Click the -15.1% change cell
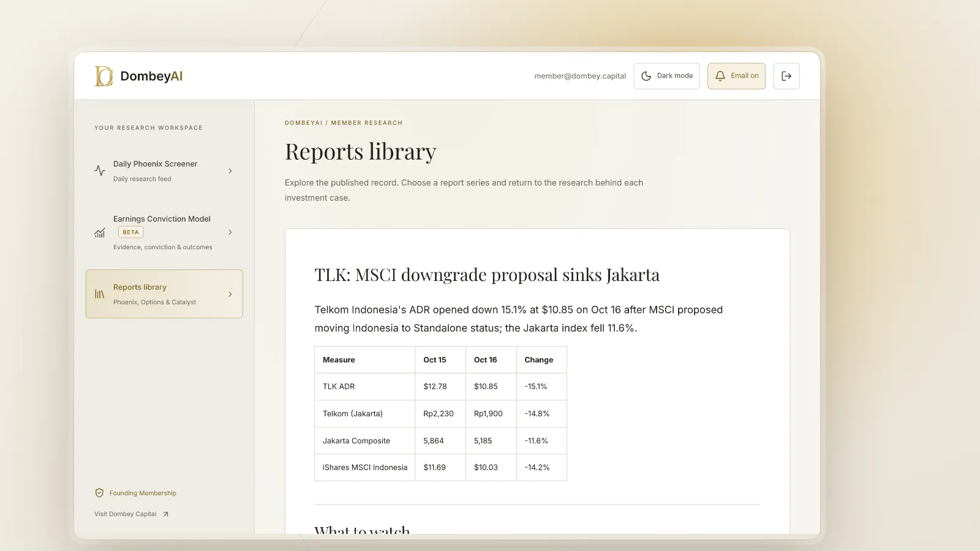Screen dimensions: 980x551 click(x=536, y=386)
